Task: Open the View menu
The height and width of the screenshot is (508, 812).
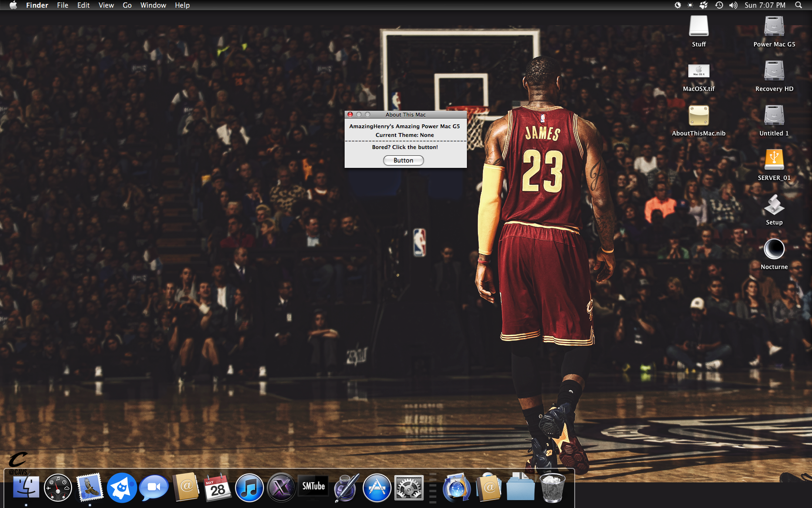Action: (x=106, y=5)
